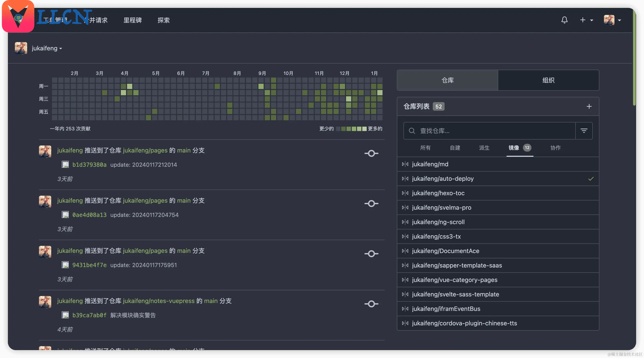Click the red logo in top-left corner
This screenshot has height=358, width=644.
(18, 16)
